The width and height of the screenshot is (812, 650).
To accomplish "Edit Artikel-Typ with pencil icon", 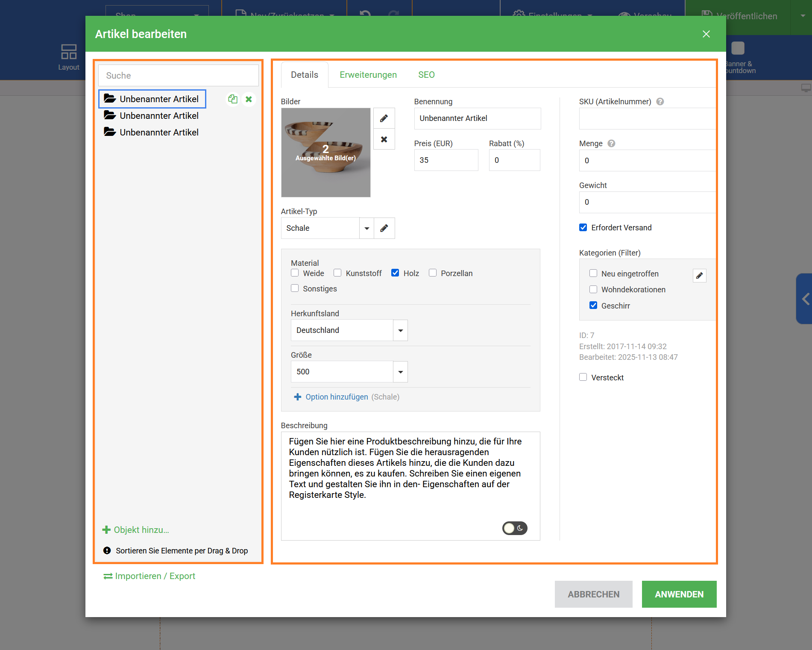I will click(384, 228).
